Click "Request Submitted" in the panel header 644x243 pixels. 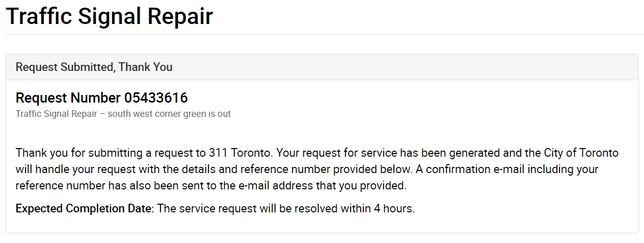[64, 67]
